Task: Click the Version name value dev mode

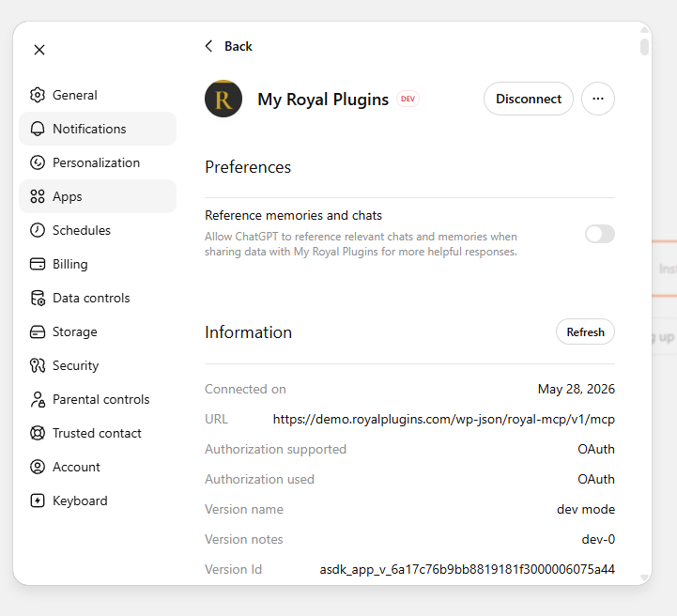Action: pos(586,509)
